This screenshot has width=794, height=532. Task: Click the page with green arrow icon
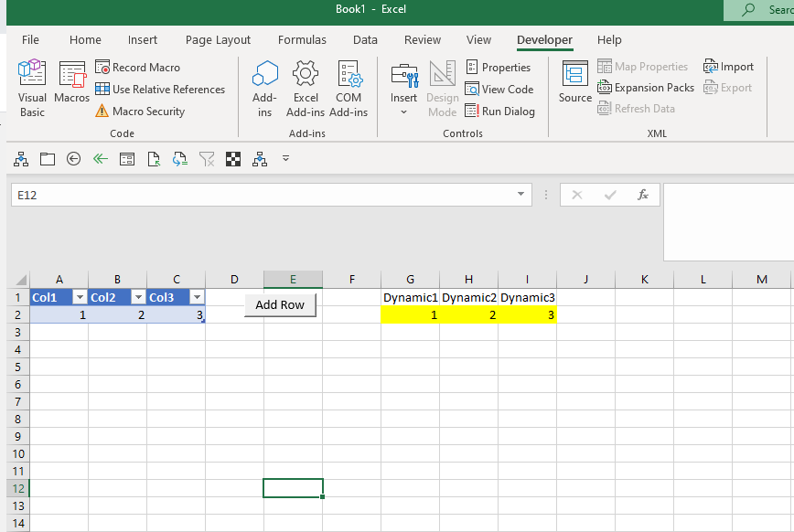(x=154, y=159)
